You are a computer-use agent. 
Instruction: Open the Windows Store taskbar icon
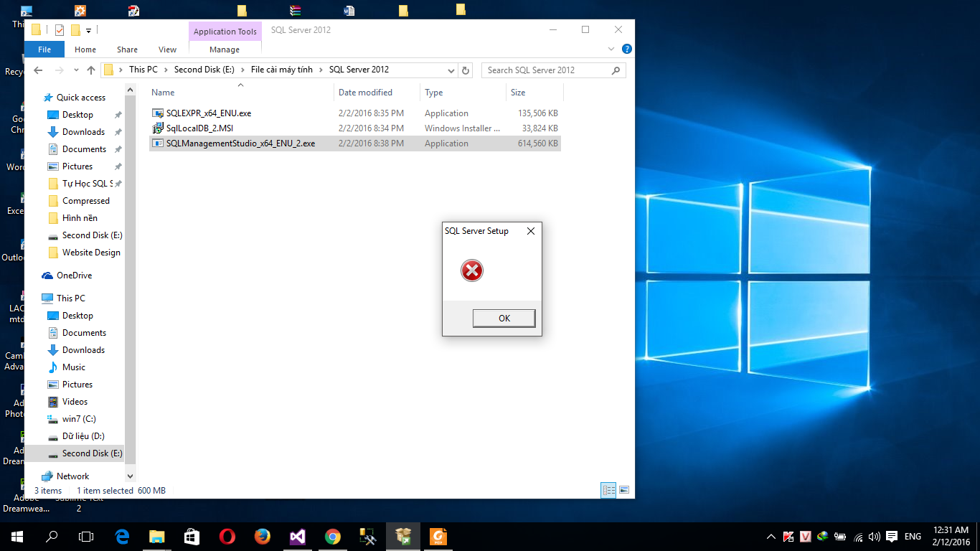[192, 537]
